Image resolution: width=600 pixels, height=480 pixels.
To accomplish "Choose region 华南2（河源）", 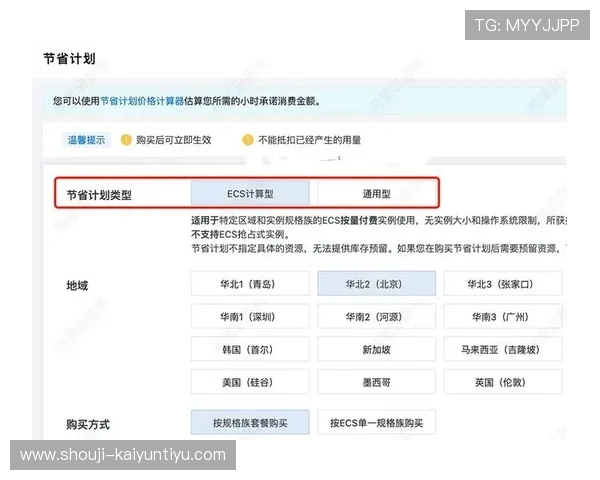I will (x=377, y=317).
